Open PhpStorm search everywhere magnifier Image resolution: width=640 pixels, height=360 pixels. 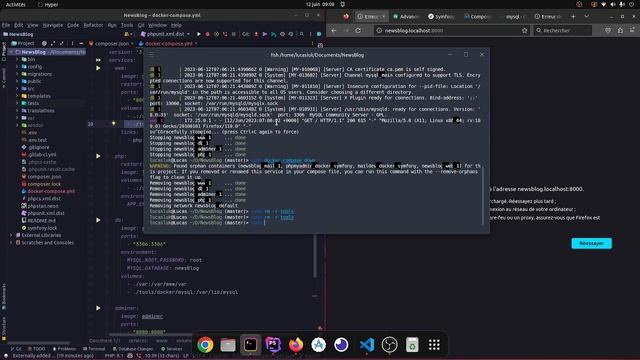point(302,34)
